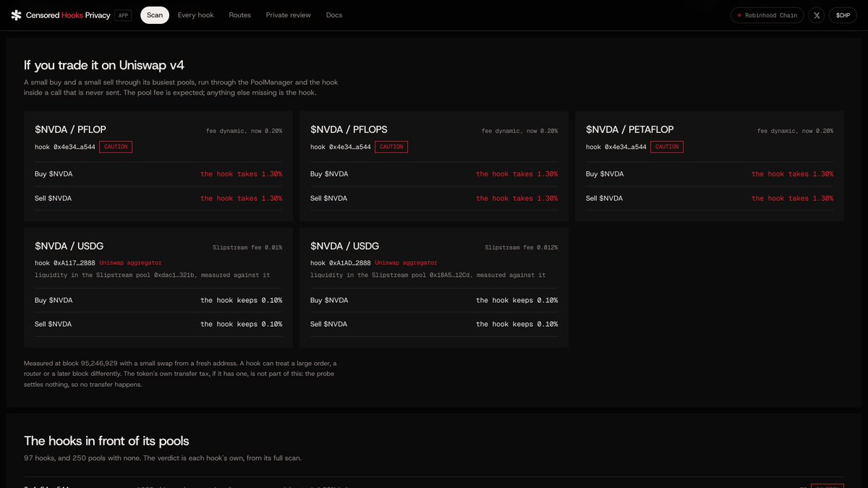Screen dimensions: 868x488
Task: Select the Private review tab
Action: pyautogui.click(x=289, y=15)
